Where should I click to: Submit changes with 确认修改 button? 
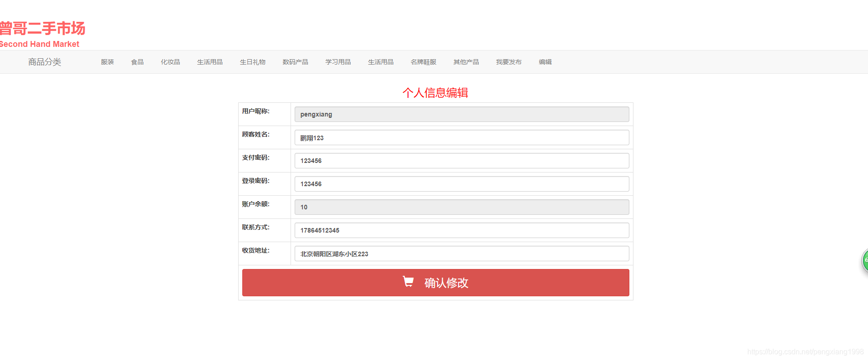[436, 283]
